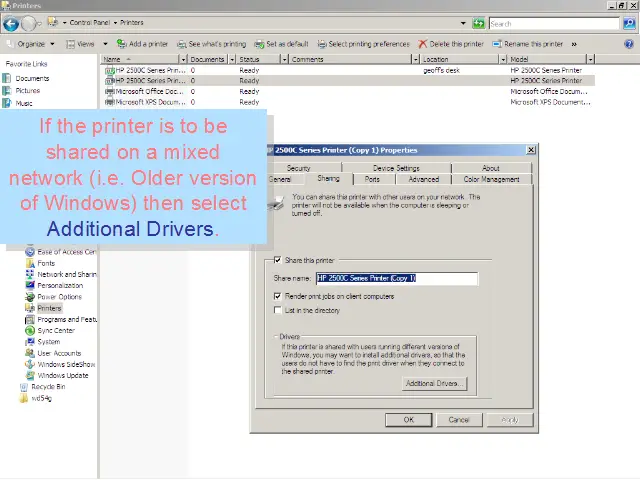Open Select printing preferences
The width and height of the screenshot is (640, 480).
(363, 44)
